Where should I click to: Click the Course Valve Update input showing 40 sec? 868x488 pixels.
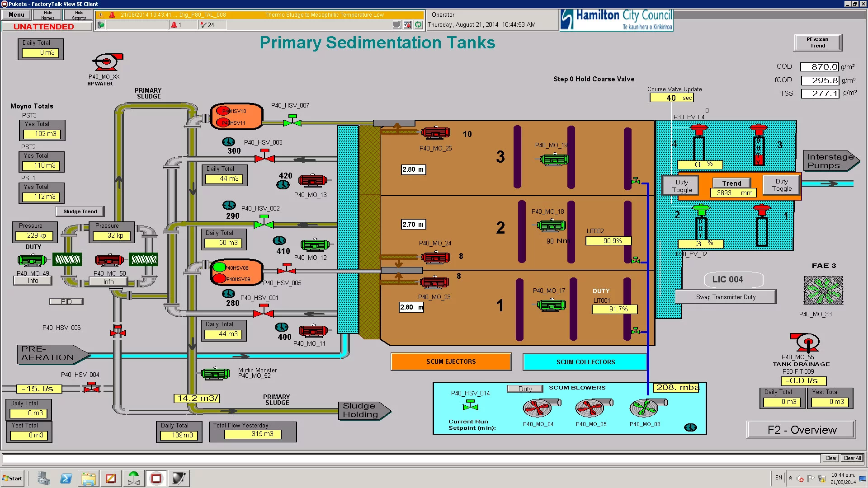point(671,98)
